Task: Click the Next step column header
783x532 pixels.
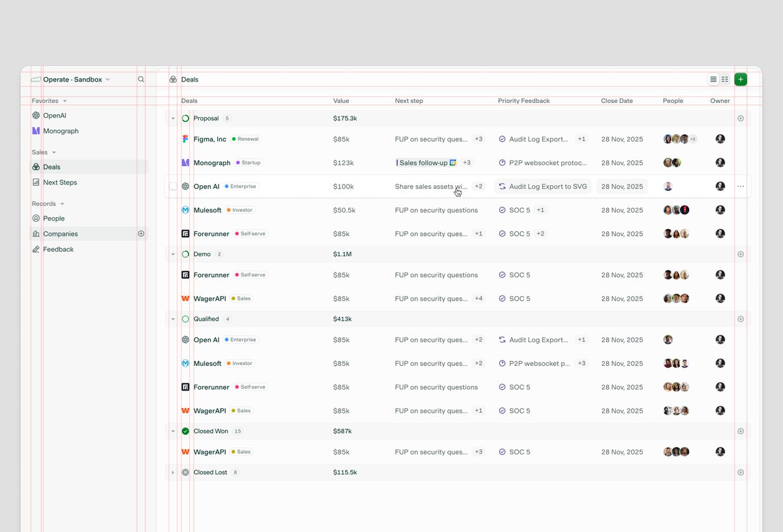Action: pos(409,101)
